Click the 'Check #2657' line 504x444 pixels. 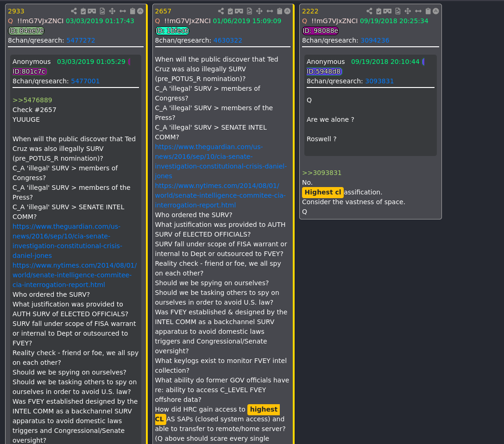click(34, 110)
